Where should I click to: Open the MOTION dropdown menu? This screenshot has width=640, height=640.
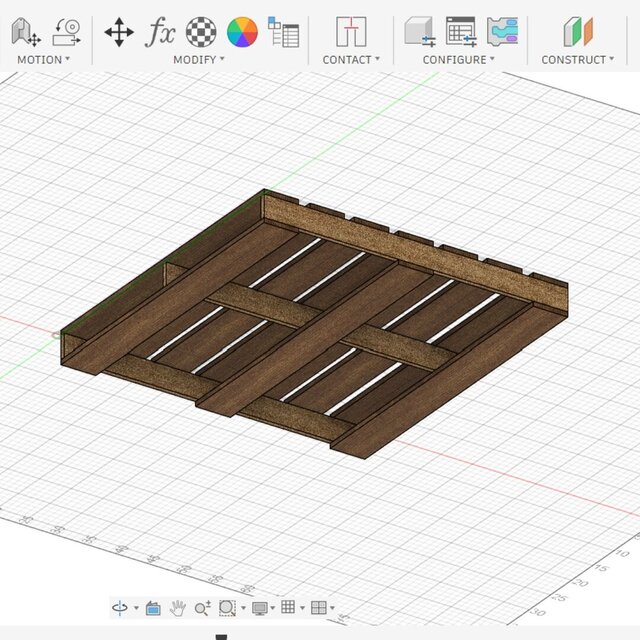coord(43,60)
